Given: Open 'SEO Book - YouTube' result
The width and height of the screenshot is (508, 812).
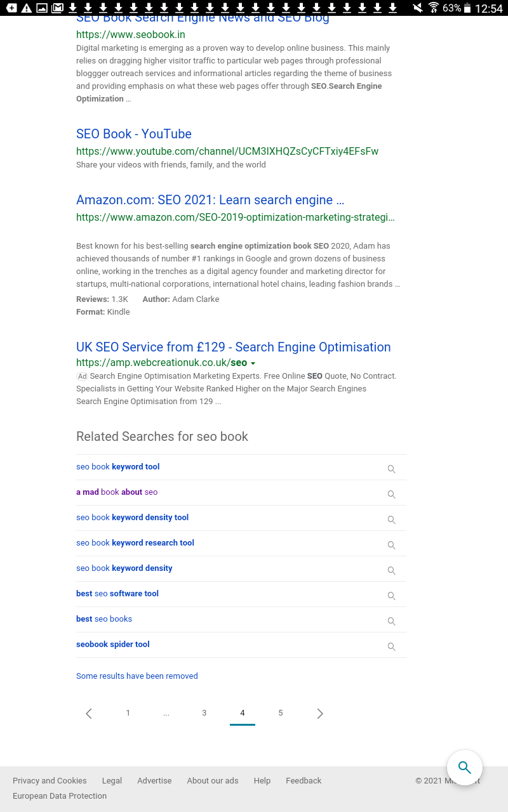Looking at the screenshot, I should [134, 134].
